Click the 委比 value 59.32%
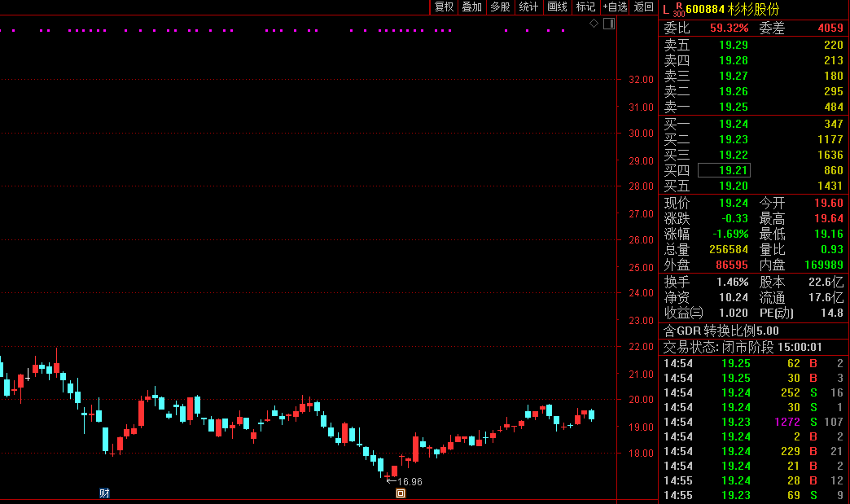This screenshot has width=850, height=504. coord(730,28)
